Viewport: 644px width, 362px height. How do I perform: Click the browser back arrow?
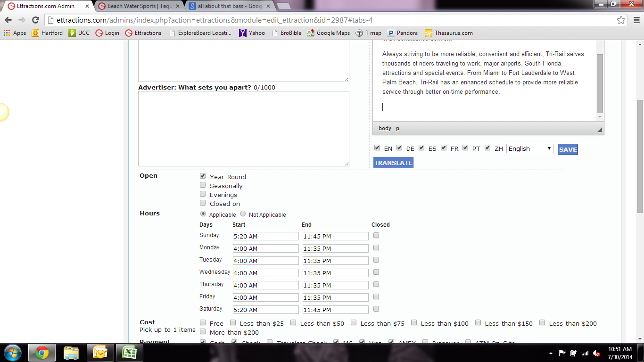click(8, 20)
